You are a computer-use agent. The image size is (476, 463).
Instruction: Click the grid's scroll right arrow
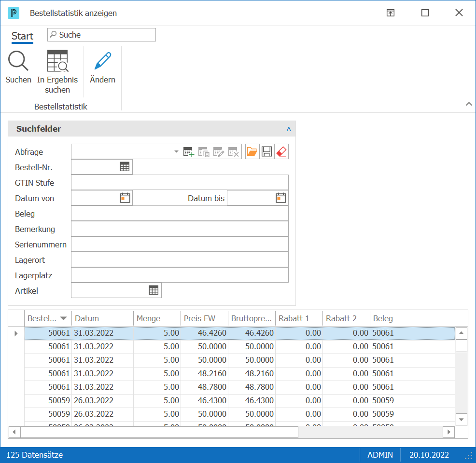pyautogui.click(x=448, y=432)
